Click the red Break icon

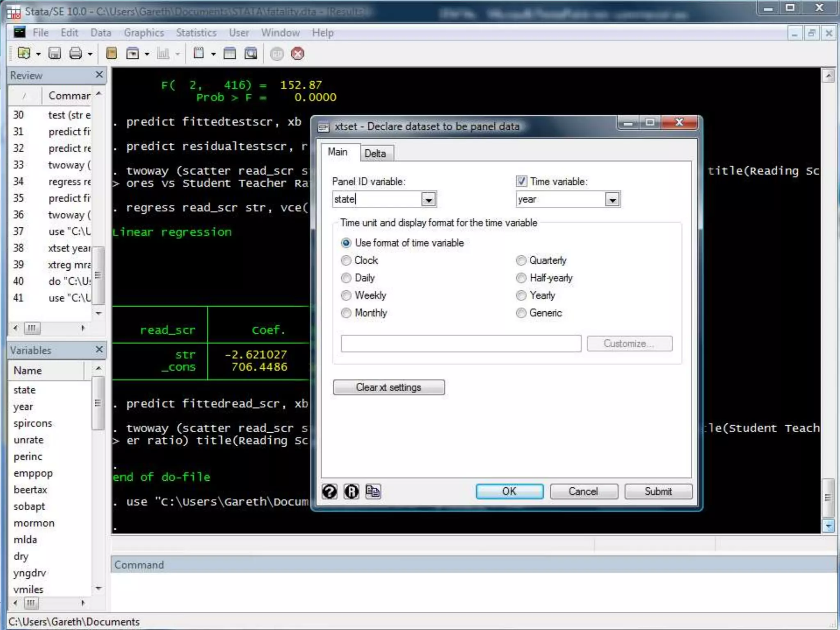[x=298, y=54]
